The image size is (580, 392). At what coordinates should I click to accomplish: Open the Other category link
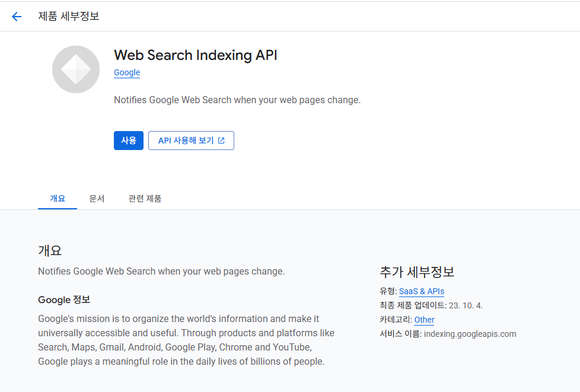424,320
